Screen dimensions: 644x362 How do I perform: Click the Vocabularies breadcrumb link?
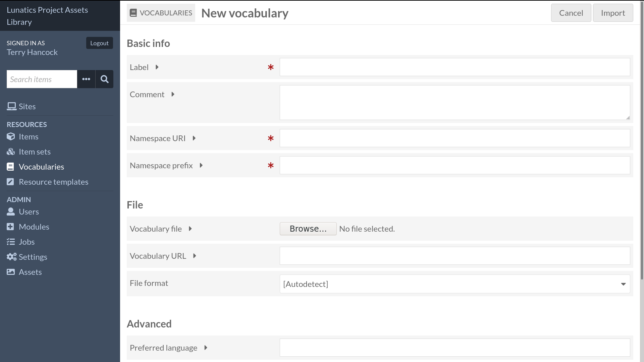(x=161, y=13)
